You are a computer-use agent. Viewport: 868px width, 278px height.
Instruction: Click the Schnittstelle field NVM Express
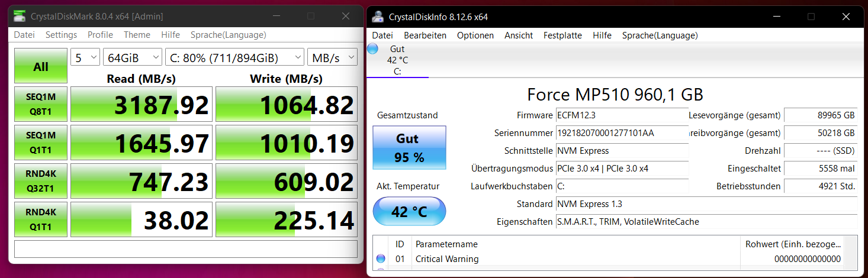point(622,151)
